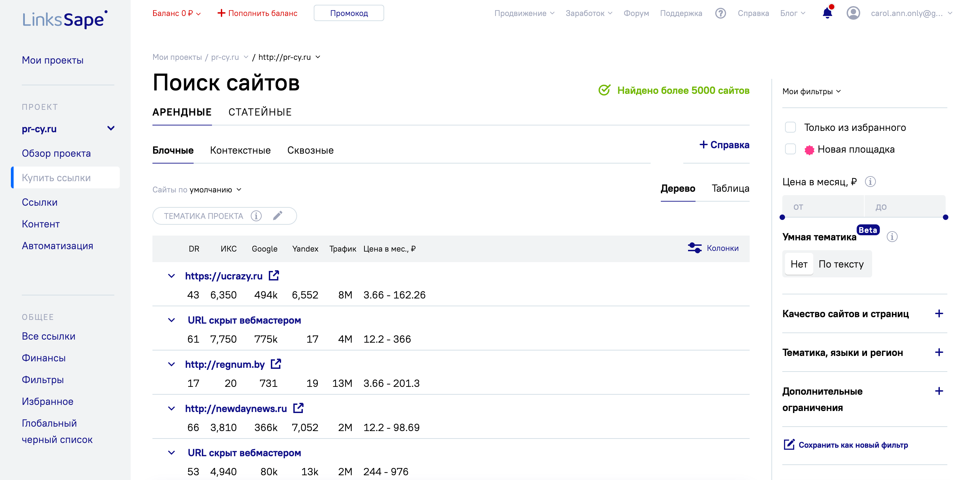Image resolution: width=980 pixels, height=480 pixels.
Task: Open the Баланс dropdown
Action: [x=177, y=13]
